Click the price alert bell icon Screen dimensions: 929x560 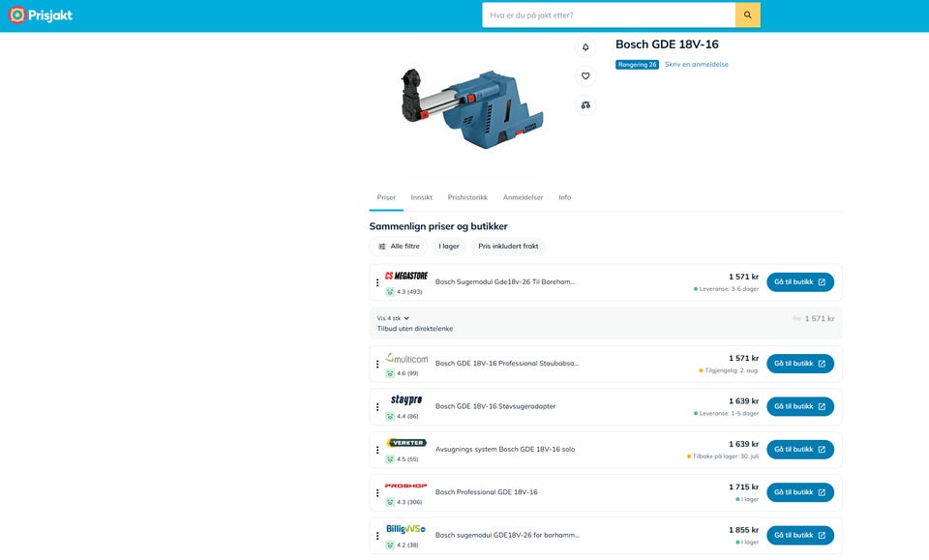pos(585,47)
